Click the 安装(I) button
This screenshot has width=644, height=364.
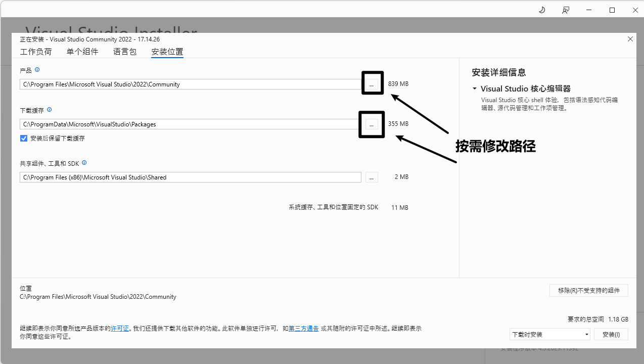pyautogui.click(x=611, y=334)
